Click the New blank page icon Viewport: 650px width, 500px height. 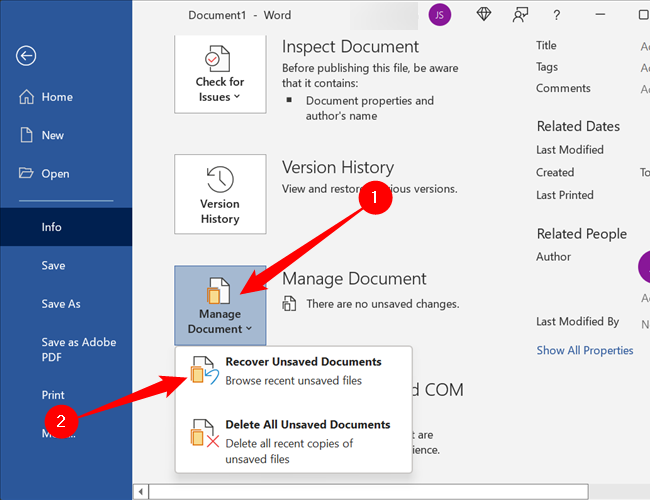(x=27, y=135)
